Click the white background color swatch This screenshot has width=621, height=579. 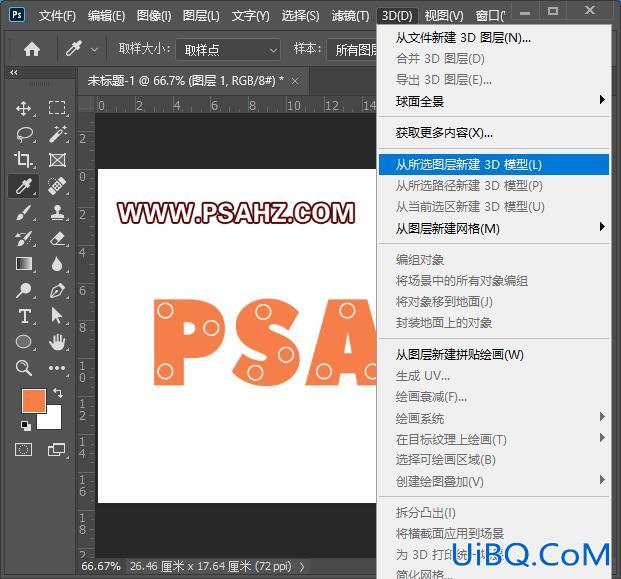click(x=54, y=421)
